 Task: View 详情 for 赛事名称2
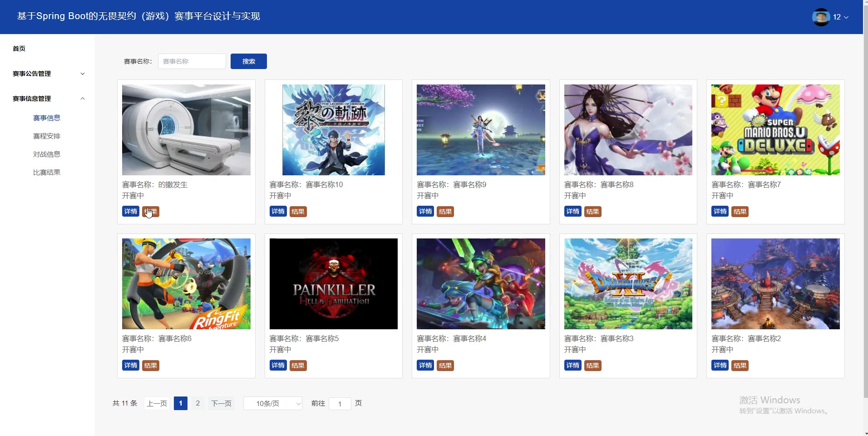point(720,365)
